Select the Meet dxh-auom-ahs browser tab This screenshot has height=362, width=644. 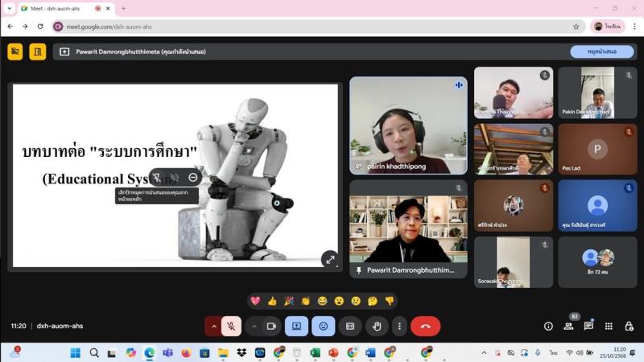pos(56,8)
